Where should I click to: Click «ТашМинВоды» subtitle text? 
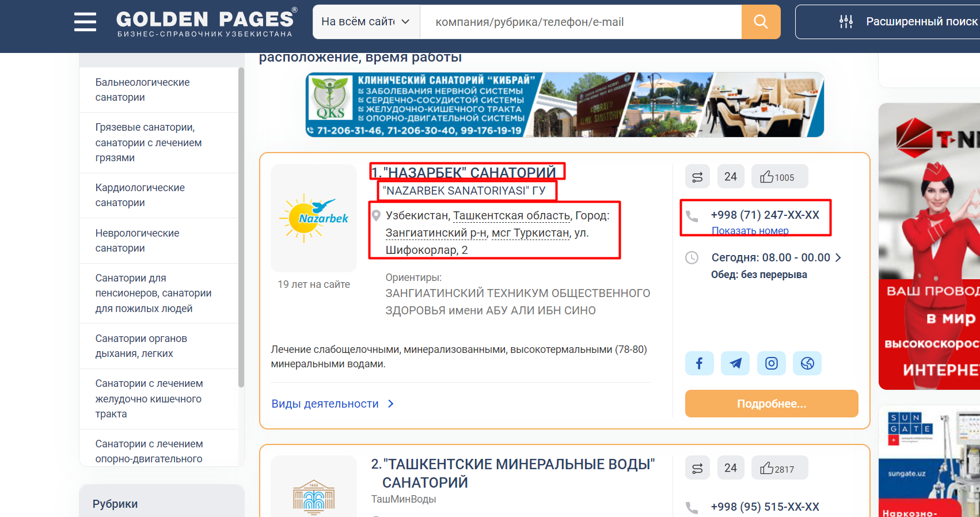point(404,499)
